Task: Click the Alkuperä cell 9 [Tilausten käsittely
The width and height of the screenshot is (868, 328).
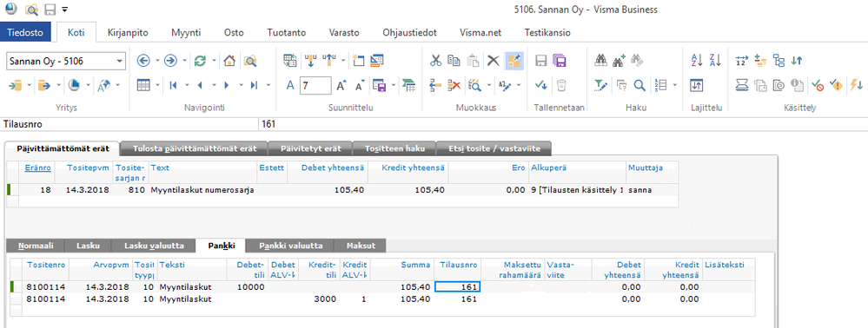Action: [577, 190]
